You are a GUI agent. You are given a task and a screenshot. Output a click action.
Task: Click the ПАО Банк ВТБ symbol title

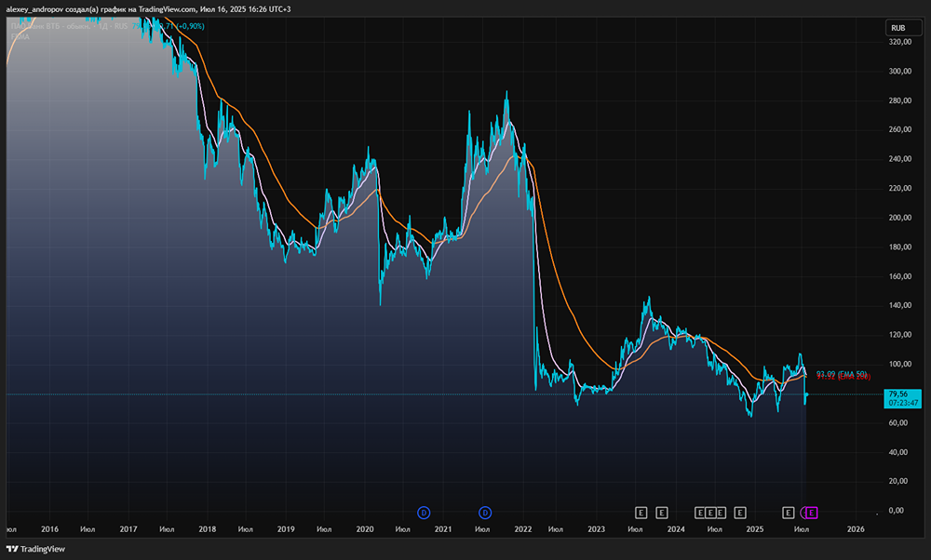coord(56,26)
